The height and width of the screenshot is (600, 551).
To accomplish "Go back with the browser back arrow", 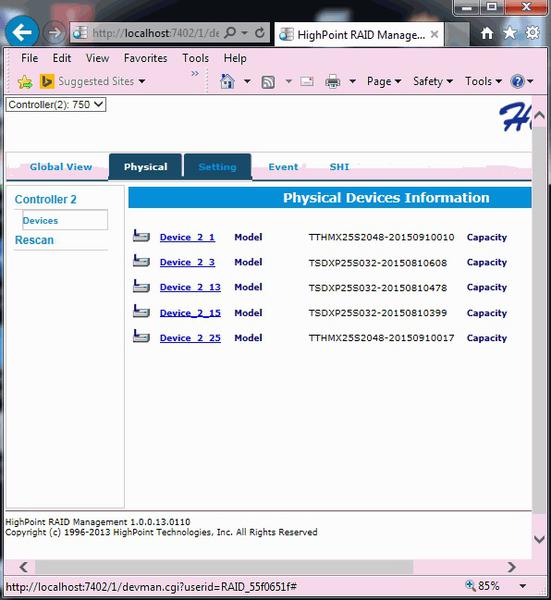I will [22, 32].
